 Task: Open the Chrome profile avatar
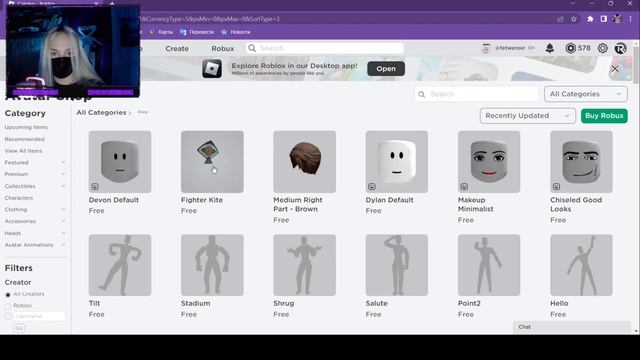pos(617,19)
